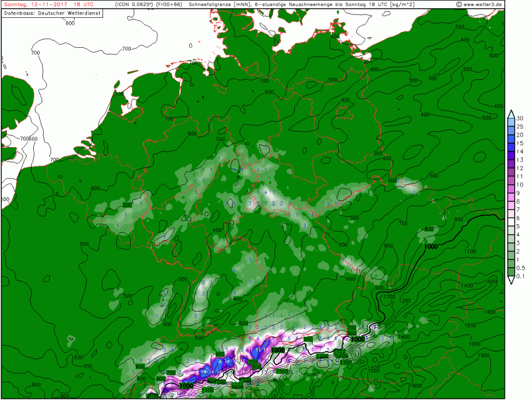Select the ICON 0.0625° model label
This screenshot has width=532, height=400.
point(136,4)
